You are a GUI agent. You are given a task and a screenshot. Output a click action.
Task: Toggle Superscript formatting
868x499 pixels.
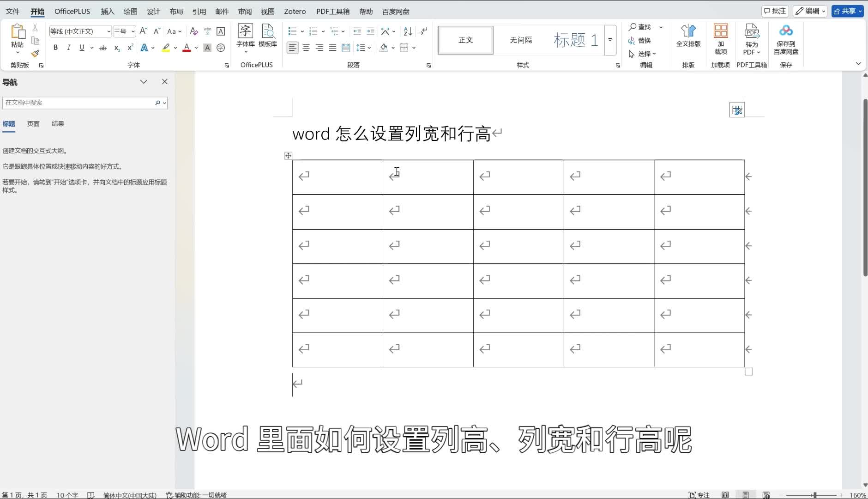point(130,48)
